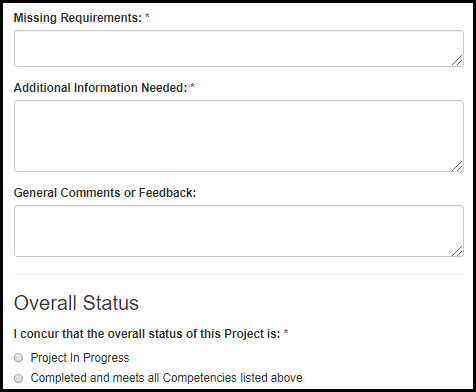
Task: Click the red asterisk after Additional Information Needed
Action: coord(192,87)
